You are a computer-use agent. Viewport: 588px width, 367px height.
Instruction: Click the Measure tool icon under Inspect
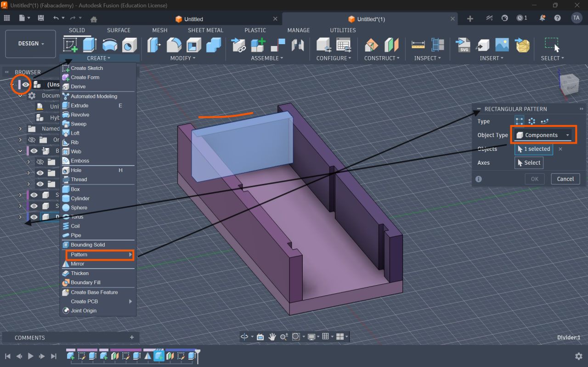(418, 45)
